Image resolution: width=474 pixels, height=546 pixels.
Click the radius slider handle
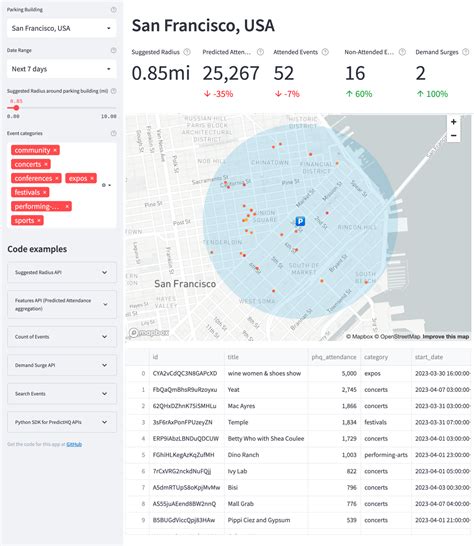(x=16, y=108)
